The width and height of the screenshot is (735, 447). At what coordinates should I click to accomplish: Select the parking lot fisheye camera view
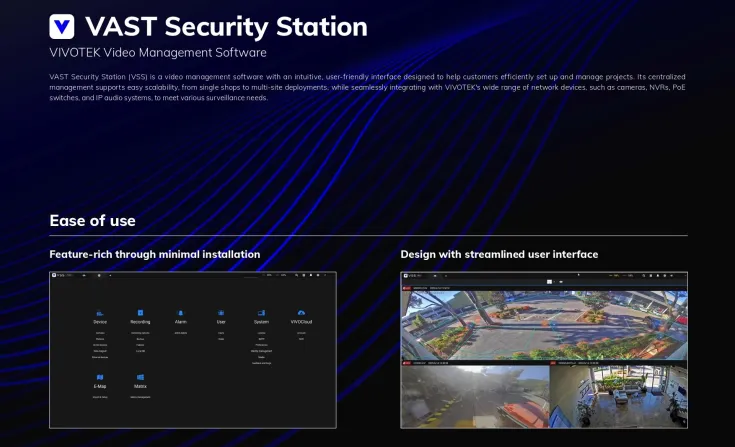click(544, 325)
